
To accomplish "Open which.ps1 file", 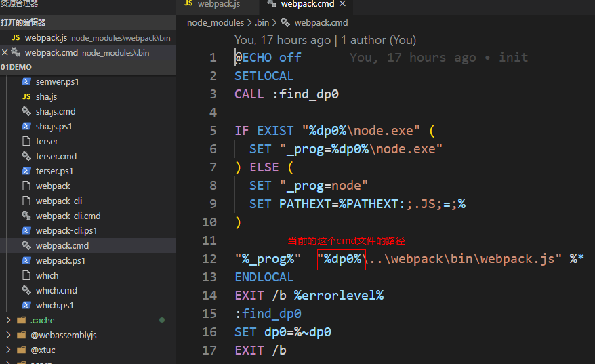I will tap(55, 305).
